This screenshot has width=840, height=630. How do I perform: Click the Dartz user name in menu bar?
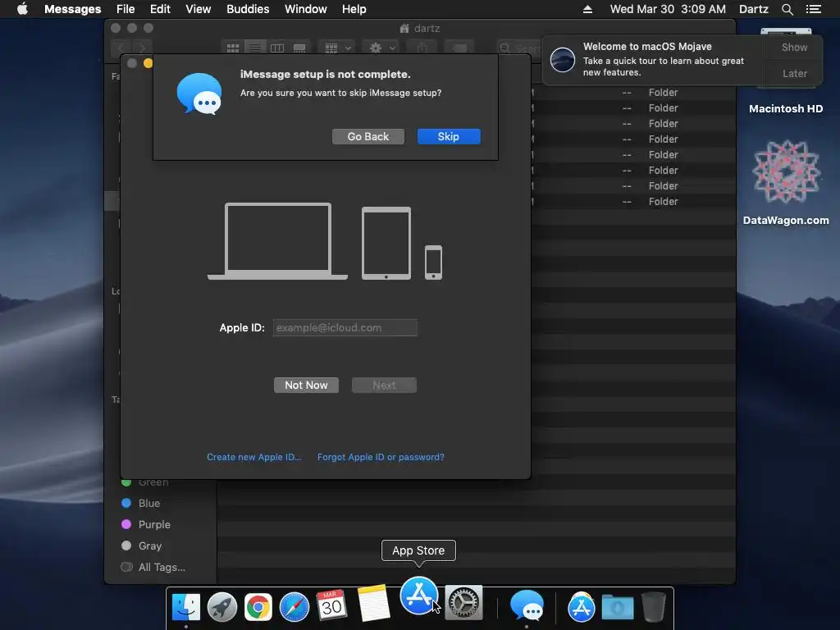coord(753,9)
